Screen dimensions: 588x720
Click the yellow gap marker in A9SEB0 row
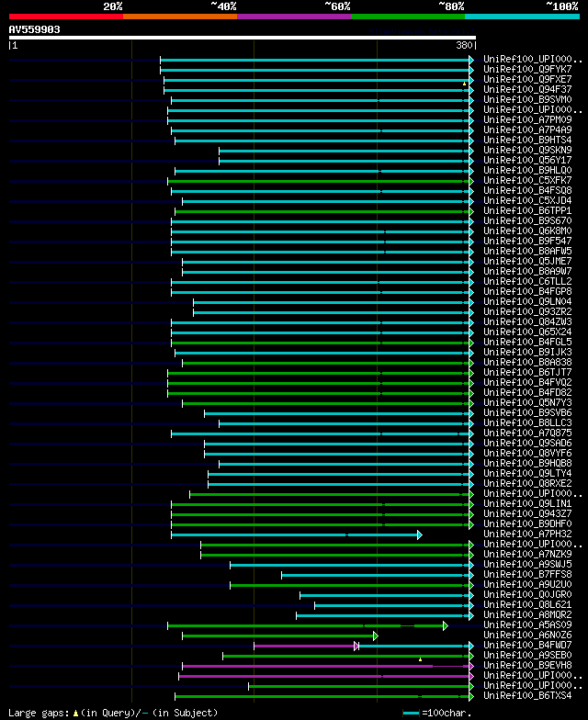coord(421,659)
